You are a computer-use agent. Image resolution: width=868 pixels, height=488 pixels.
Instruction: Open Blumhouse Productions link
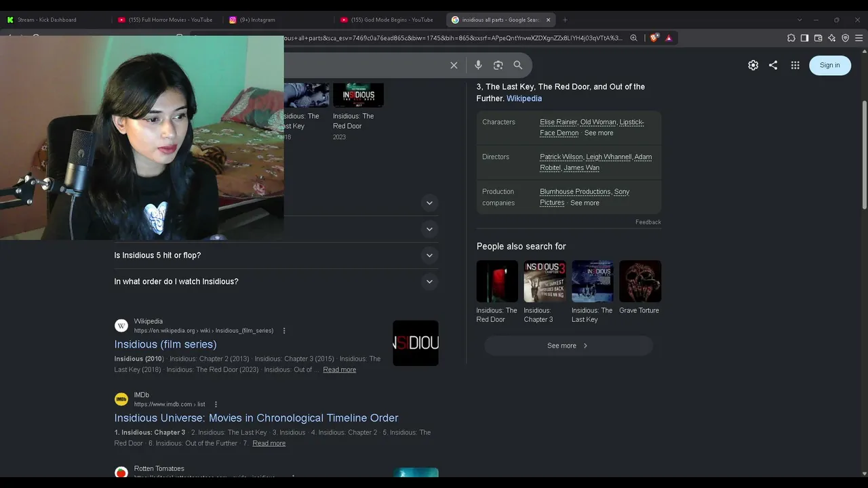(x=575, y=192)
